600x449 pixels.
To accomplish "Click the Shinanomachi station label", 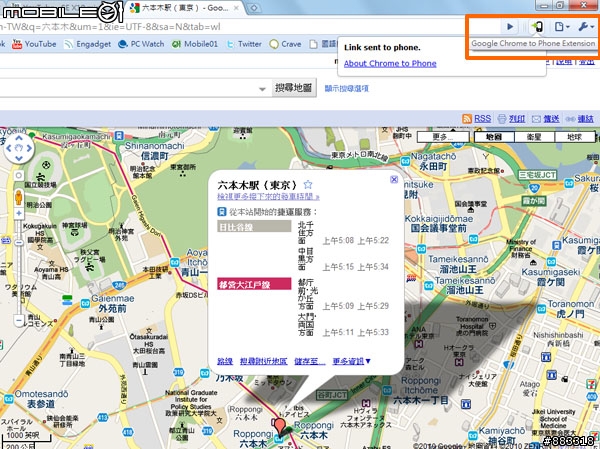I will point(154,151).
